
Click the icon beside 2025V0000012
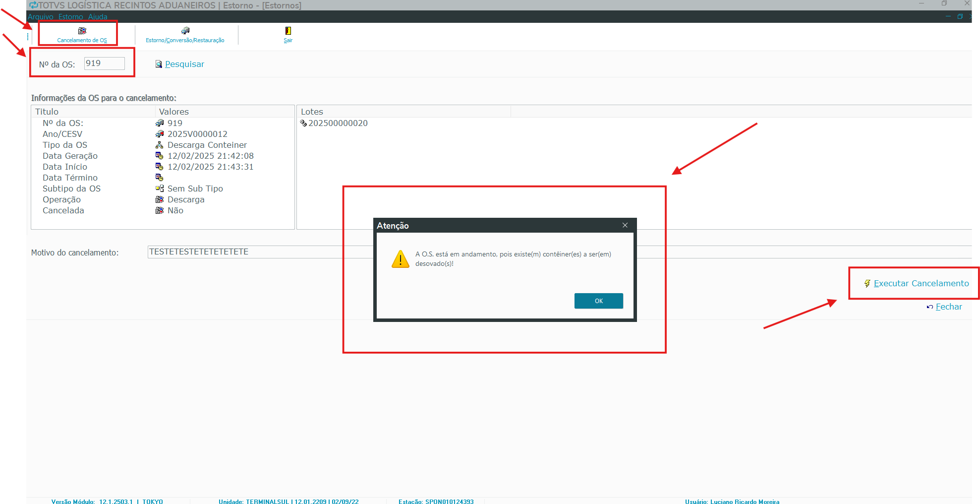[x=160, y=134]
